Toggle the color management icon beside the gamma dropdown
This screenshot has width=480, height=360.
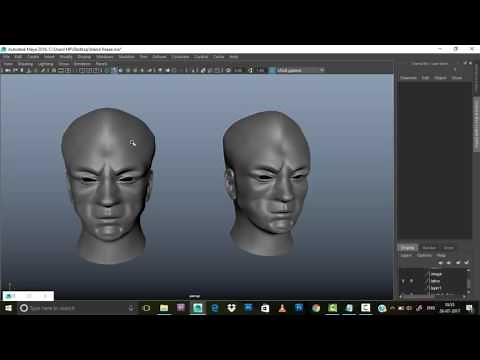click(x=272, y=70)
